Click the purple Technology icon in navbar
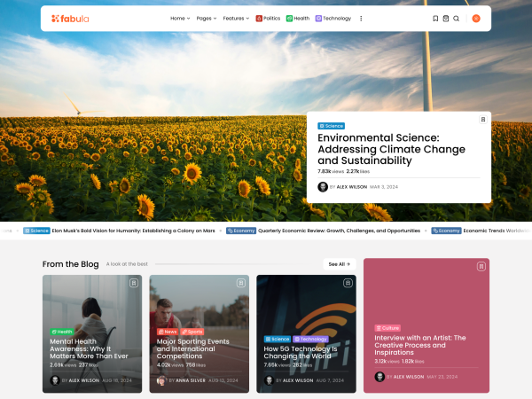 318,19
